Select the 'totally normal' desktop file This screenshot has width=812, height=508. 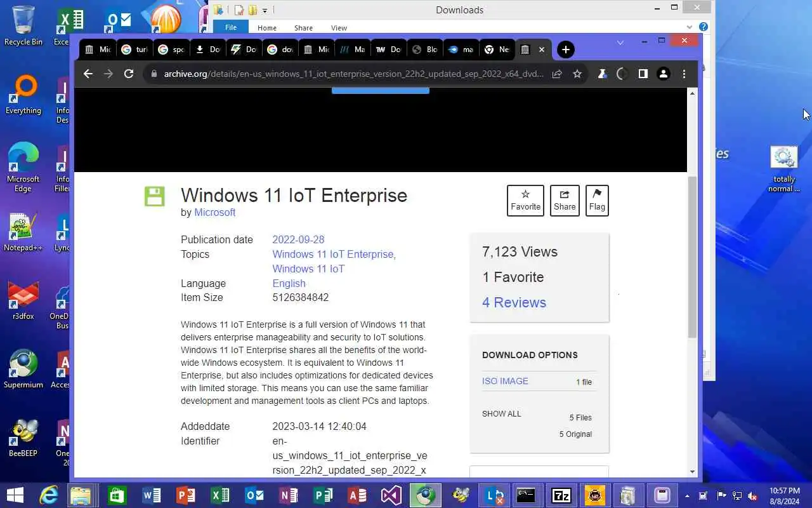(784, 169)
